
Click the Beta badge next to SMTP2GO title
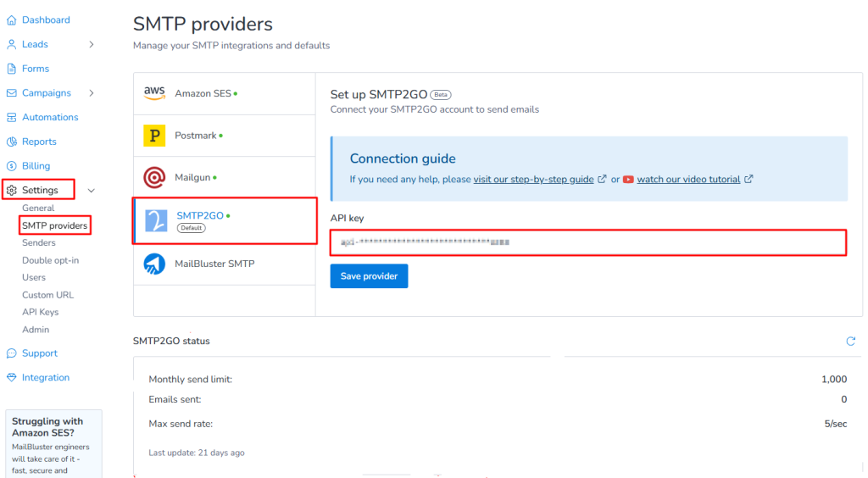(441, 95)
